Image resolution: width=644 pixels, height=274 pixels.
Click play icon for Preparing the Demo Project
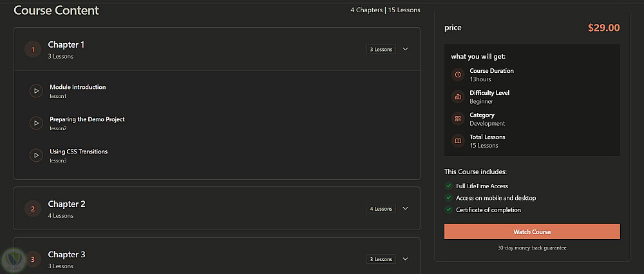click(x=36, y=123)
